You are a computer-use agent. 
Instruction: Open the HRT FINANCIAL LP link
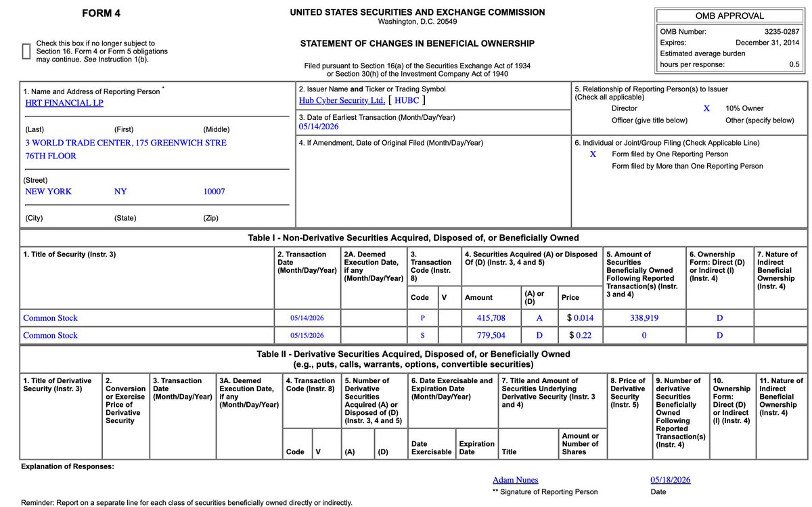[x=64, y=103]
